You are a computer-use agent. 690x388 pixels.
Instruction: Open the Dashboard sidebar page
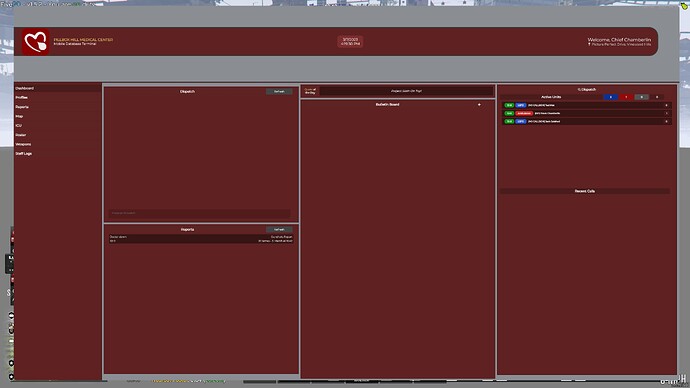tap(58, 88)
